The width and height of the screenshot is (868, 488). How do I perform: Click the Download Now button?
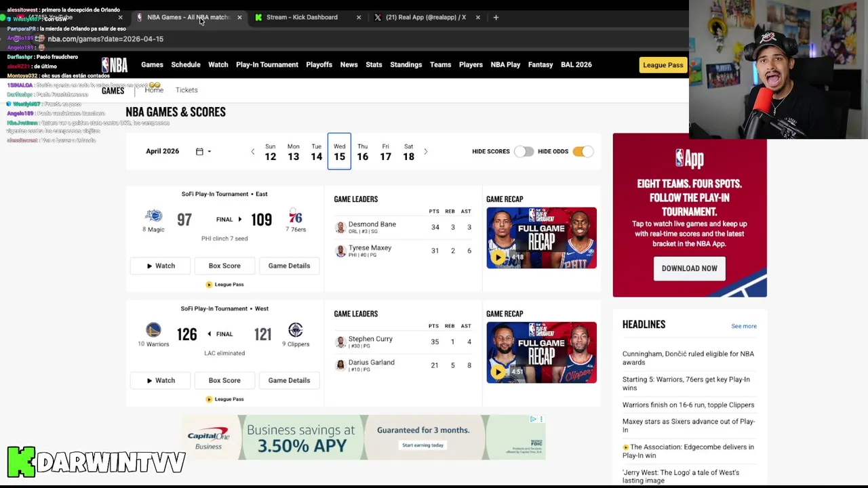coord(690,268)
